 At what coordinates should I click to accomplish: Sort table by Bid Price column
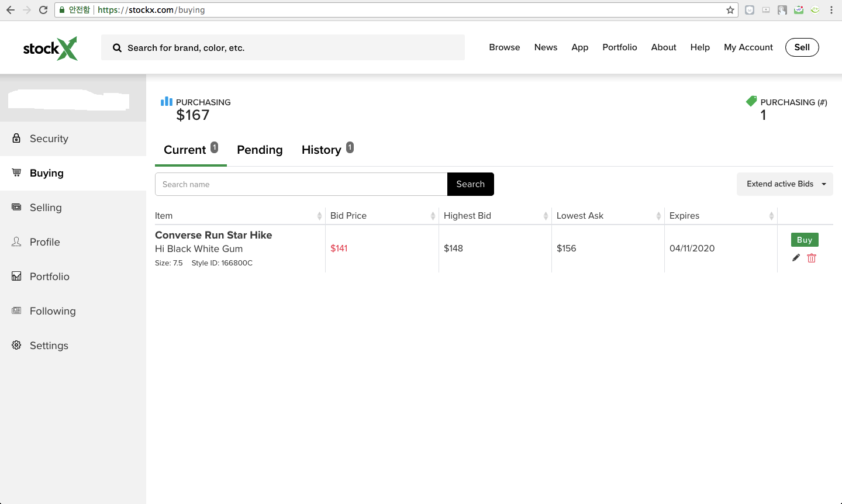(x=433, y=216)
